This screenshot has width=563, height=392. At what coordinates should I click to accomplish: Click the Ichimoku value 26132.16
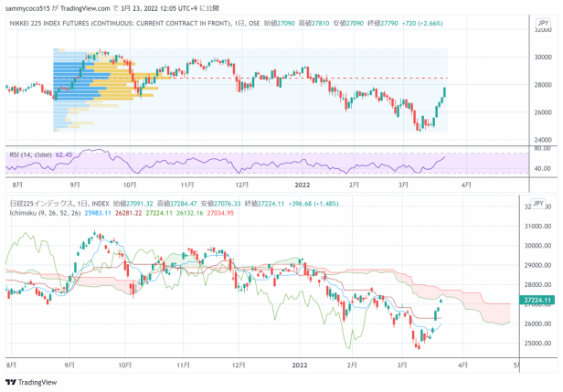[189, 213]
